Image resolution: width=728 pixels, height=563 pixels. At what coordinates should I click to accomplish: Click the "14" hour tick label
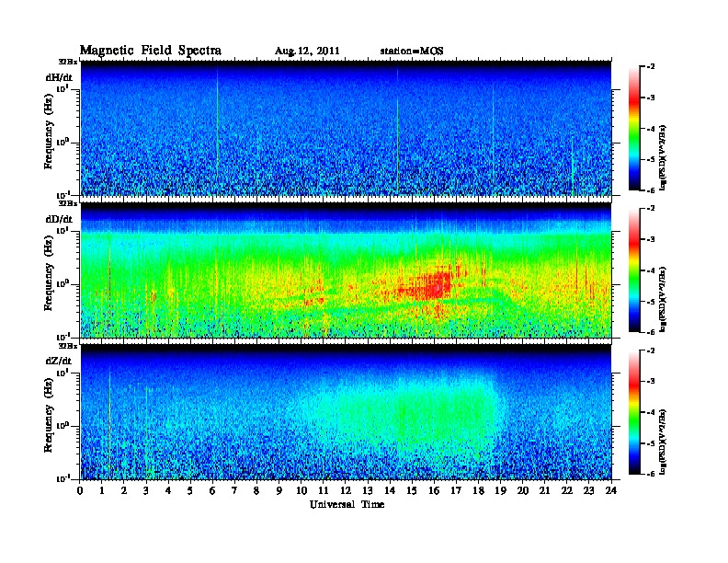pyautogui.click(x=390, y=490)
